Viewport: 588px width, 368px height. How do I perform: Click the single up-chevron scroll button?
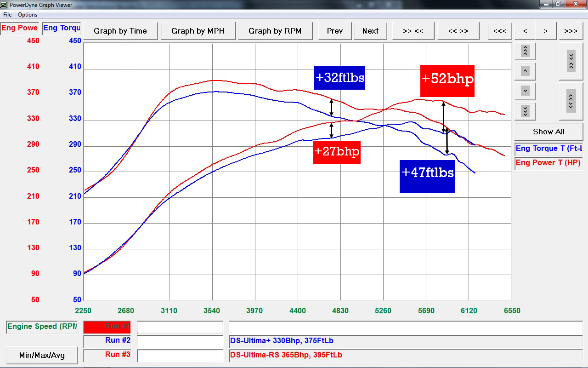click(526, 71)
